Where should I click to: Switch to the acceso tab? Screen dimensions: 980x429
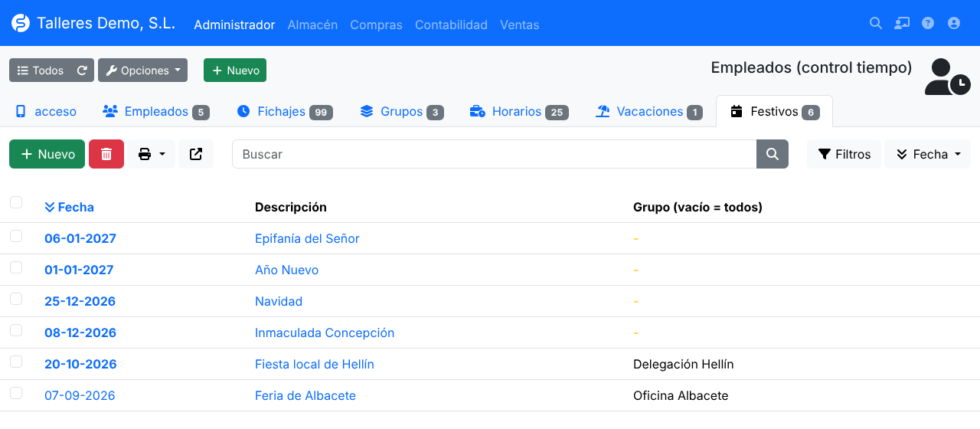pos(46,111)
